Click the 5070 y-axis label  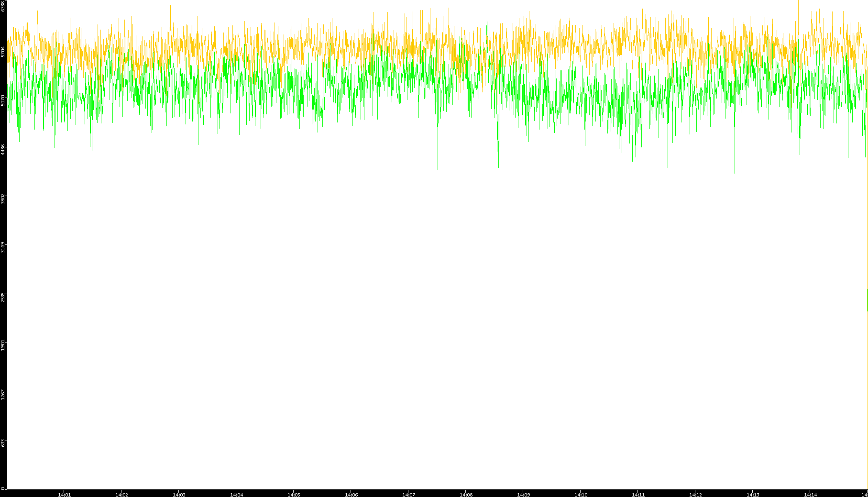(x=3, y=100)
